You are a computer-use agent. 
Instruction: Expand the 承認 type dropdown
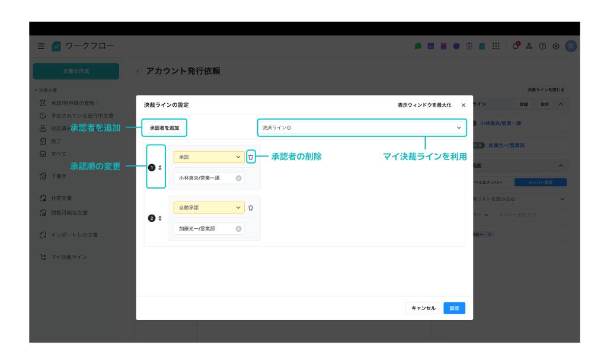pyautogui.click(x=209, y=157)
